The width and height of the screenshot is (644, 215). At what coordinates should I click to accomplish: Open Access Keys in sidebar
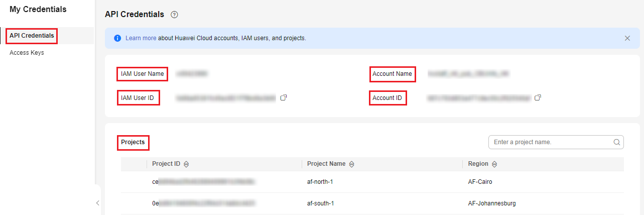pyautogui.click(x=27, y=53)
